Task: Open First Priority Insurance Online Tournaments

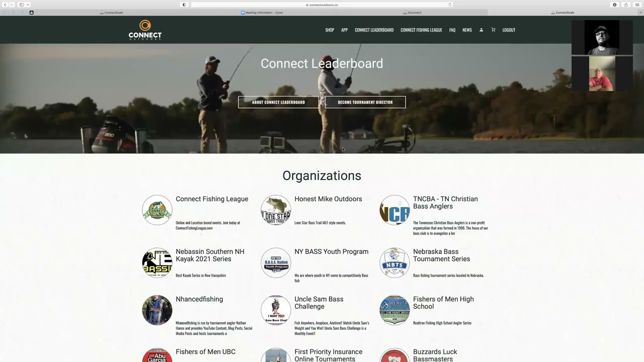Action: tap(328, 355)
